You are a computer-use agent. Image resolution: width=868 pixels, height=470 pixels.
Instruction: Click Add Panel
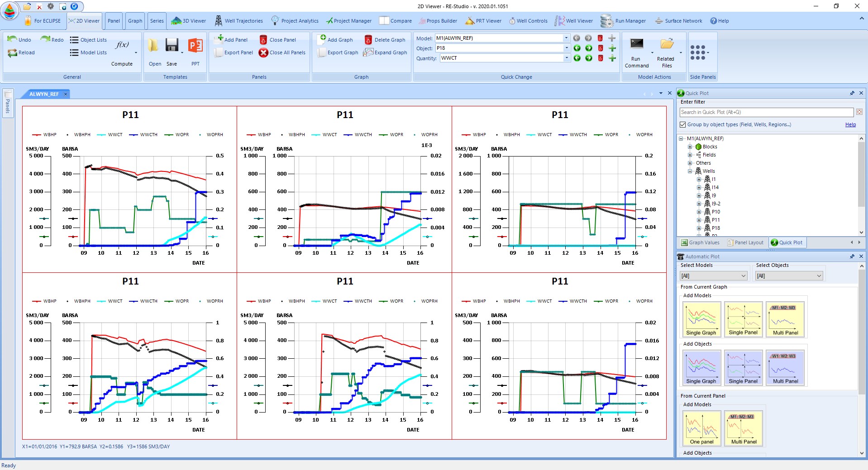231,39
